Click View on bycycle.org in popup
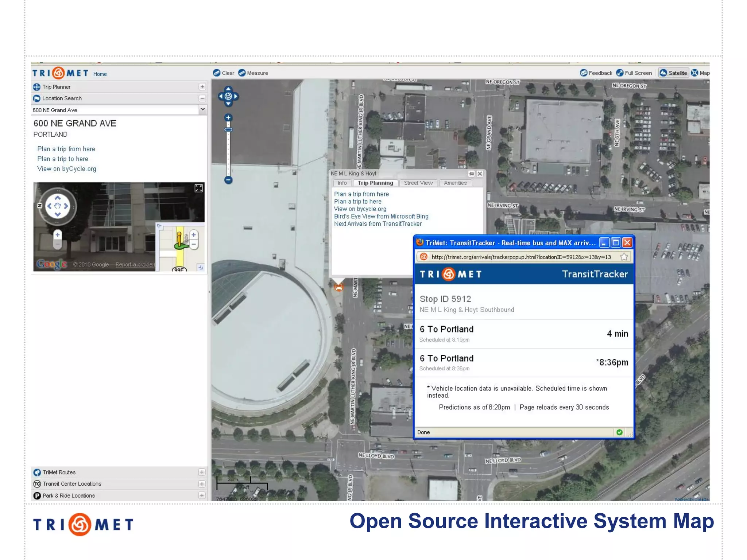The width and height of the screenshot is (747, 560). point(360,209)
